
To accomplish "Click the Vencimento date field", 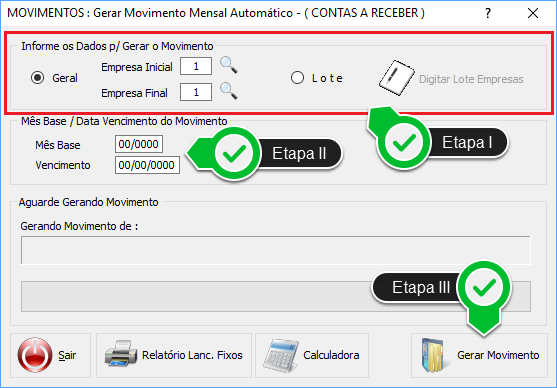I will click(x=147, y=165).
